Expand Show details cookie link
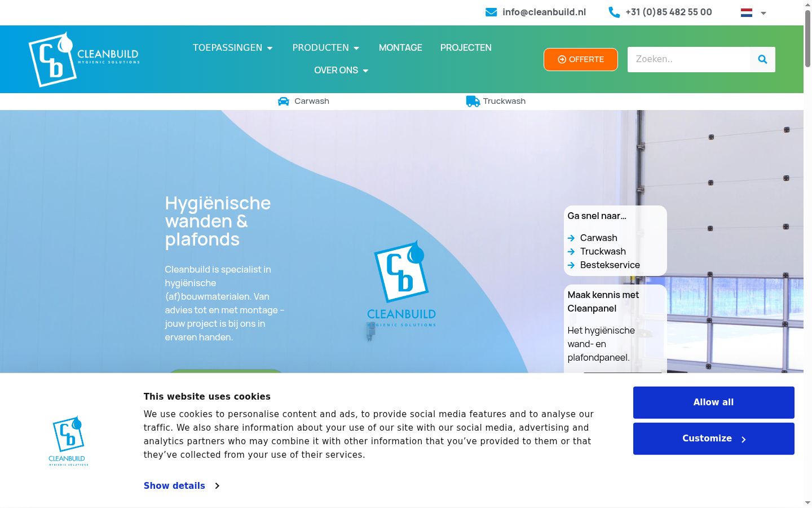Screen dimensions: 812x508 pyautogui.click(x=174, y=485)
